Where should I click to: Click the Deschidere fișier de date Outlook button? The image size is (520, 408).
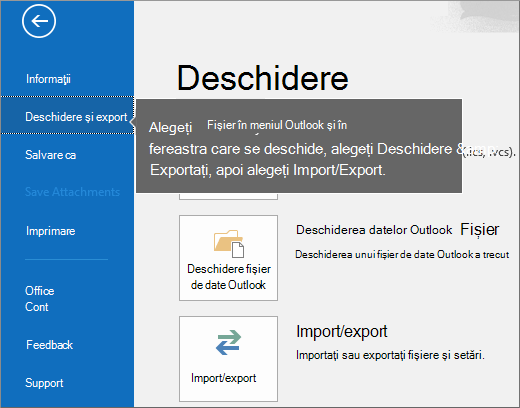point(228,258)
